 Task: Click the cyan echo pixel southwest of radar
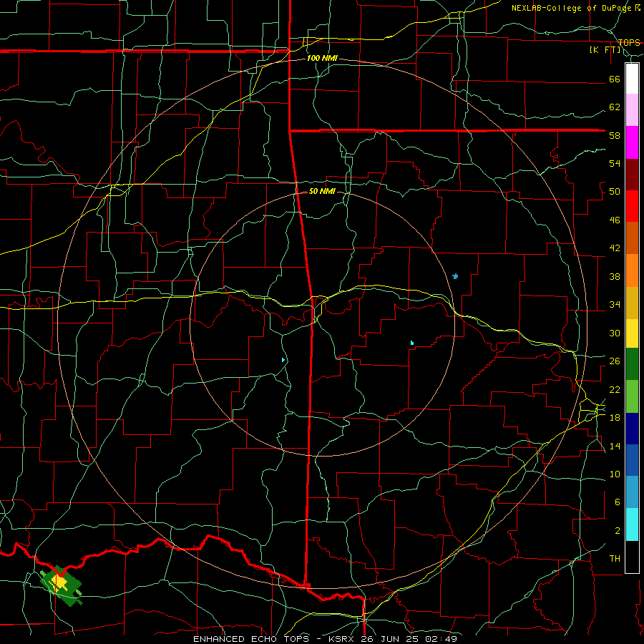coord(283,360)
